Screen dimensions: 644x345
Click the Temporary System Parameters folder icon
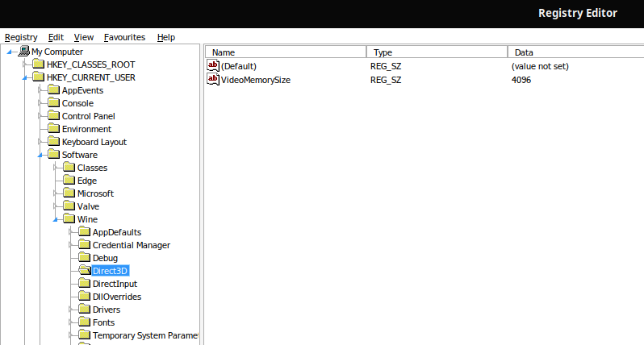coord(84,335)
